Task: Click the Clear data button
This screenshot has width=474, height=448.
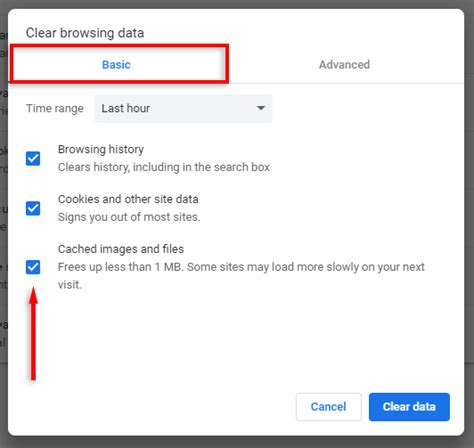Action: tap(409, 407)
